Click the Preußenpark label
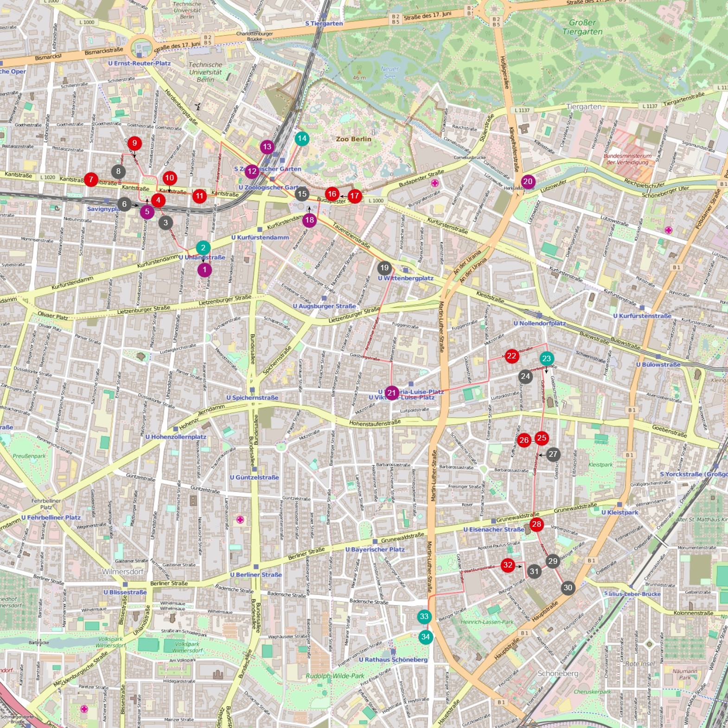 29,456
